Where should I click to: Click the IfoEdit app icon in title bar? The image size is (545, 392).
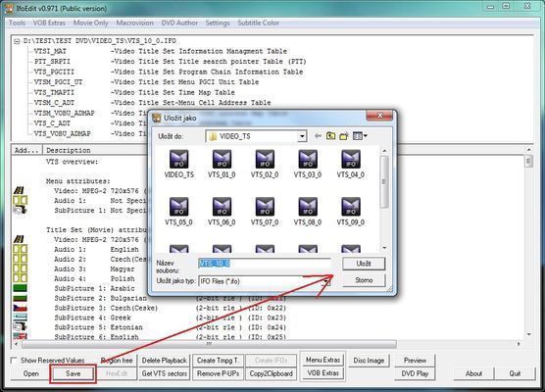[x=9, y=8]
